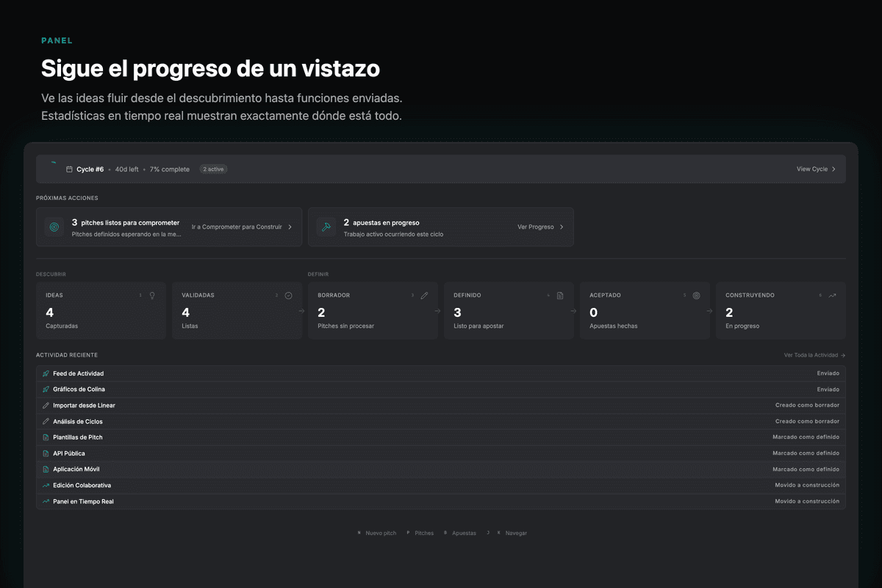The image size is (882, 588).
Task: Click the 2 active badge
Action: [x=213, y=169]
